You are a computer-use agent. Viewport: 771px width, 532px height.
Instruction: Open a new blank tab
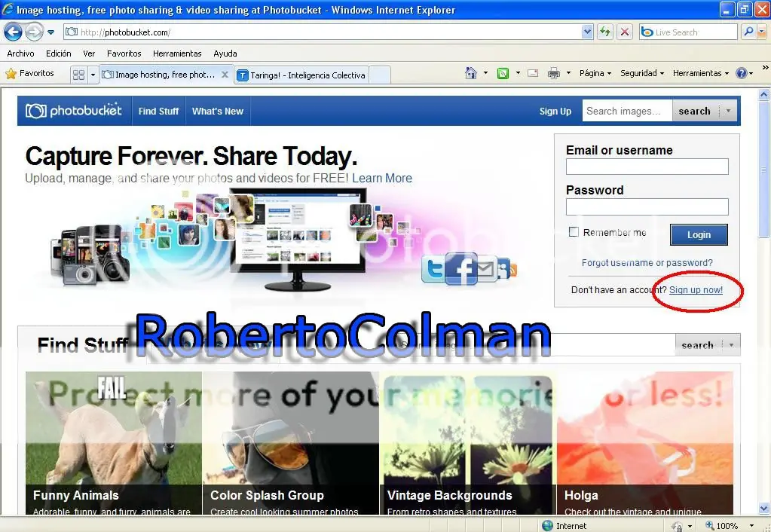coord(380,75)
